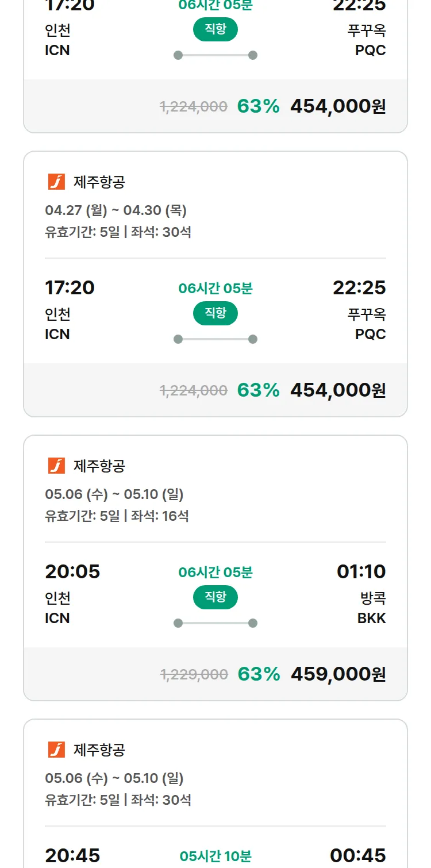This screenshot has height=868, width=431.
Task: Click the 좌석: 16석 validity info line
Action: 117,516
